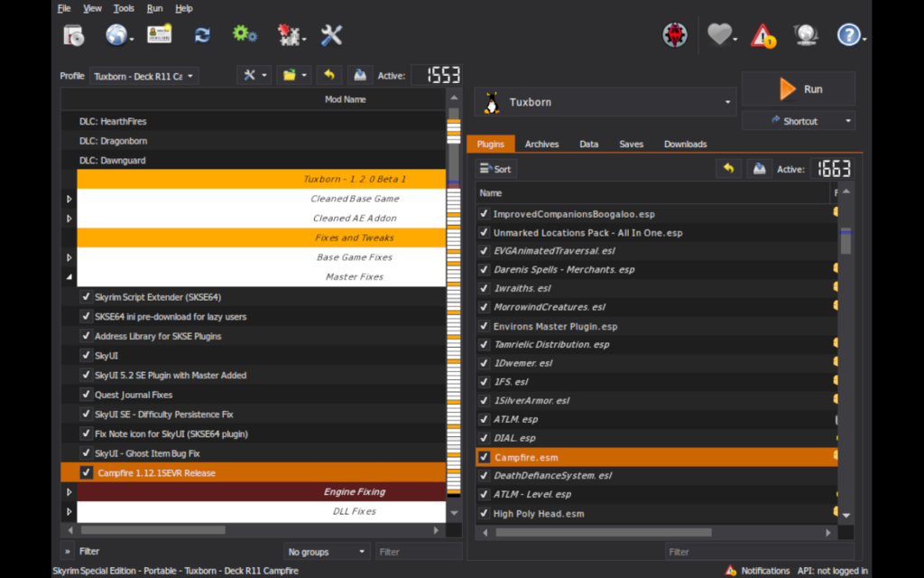Image resolution: width=924 pixels, height=578 pixels.
Task: Click the blue Refresh arrows icon
Action: [202, 35]
